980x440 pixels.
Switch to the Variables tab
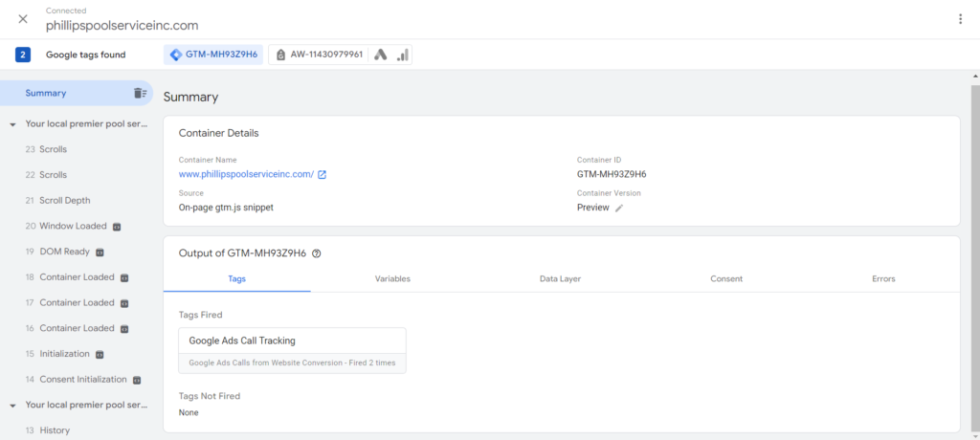(x=392, y=278)
